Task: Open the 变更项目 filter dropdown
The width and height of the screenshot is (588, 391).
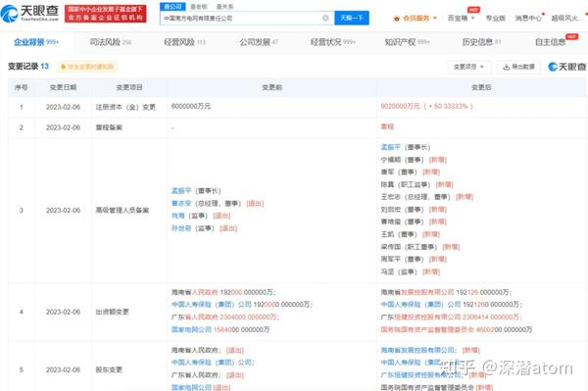Action: 468,67
